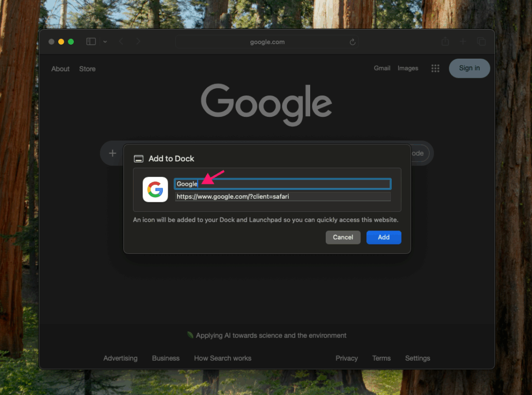
Task: Click the Add to Dock title icon
Action: tap(138, 159)
